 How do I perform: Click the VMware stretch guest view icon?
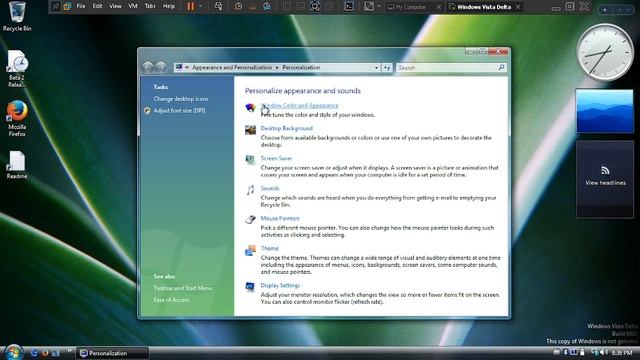pos(369,6)
